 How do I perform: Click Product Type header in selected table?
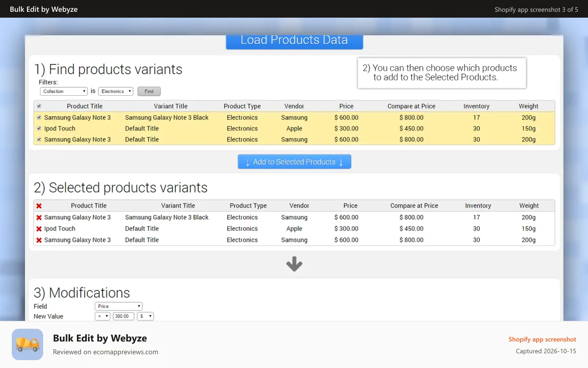pyautogui.click(x=248, y=206)
